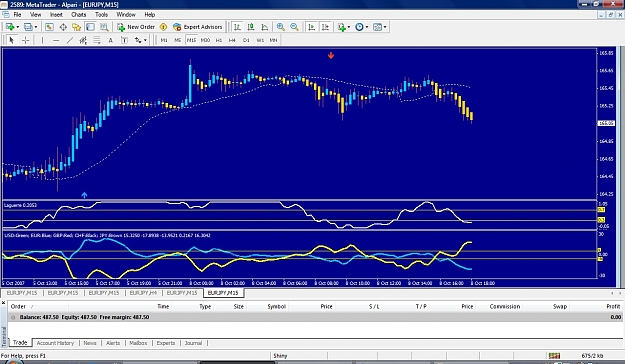Select the Equidistant Channel tool
Image resolution: width=625 pixels, height=364 pixels.
83,40
